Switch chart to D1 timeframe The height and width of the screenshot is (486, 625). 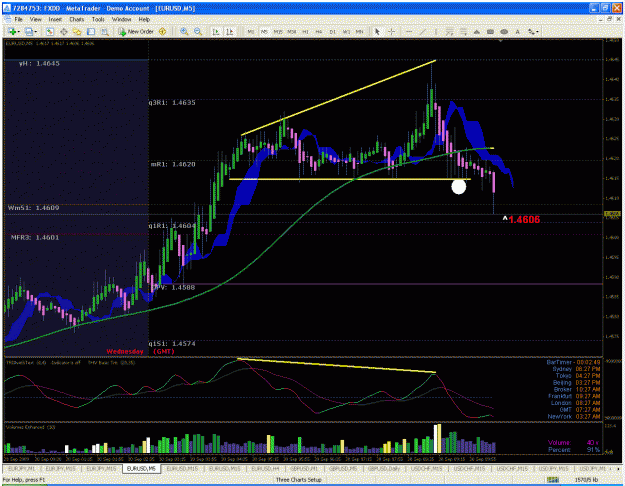coord(332,31)
